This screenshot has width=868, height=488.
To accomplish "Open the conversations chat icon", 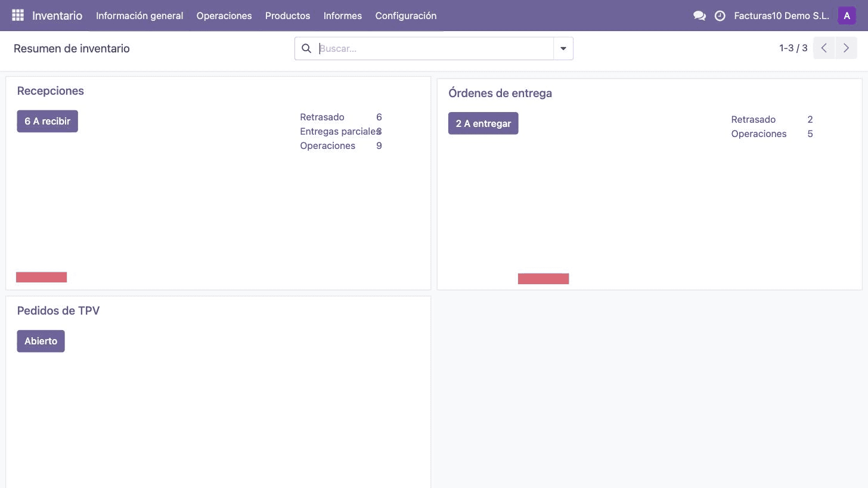I will [x=699, y=16].
